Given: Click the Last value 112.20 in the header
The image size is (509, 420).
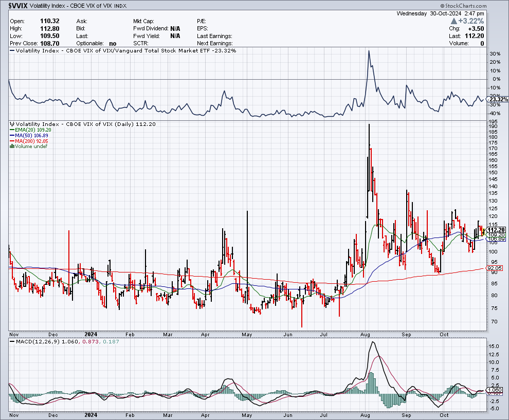Looking at the screenshot, I should tap(474, 36).
